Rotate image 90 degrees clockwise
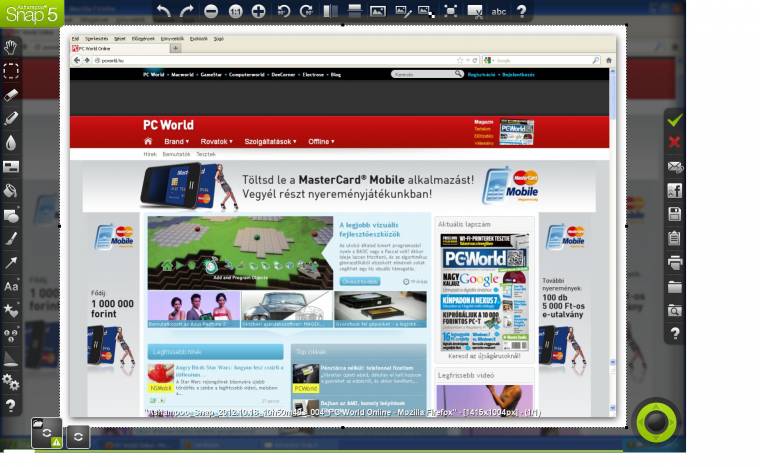 (306, 11)
